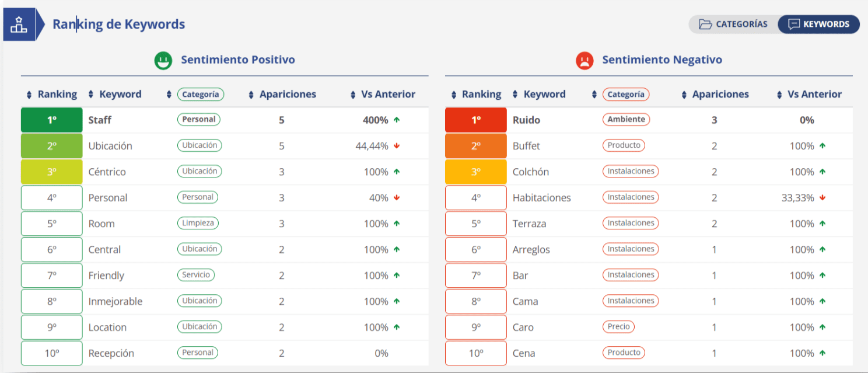
Task: Select the green 1º positive rank badge
Action: pos(51,120)
